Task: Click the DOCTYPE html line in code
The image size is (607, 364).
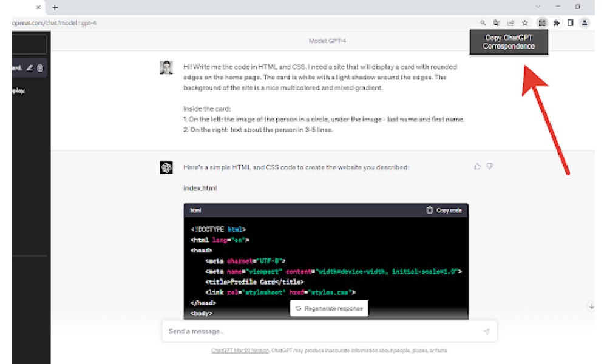Action: tap(218, 229)
